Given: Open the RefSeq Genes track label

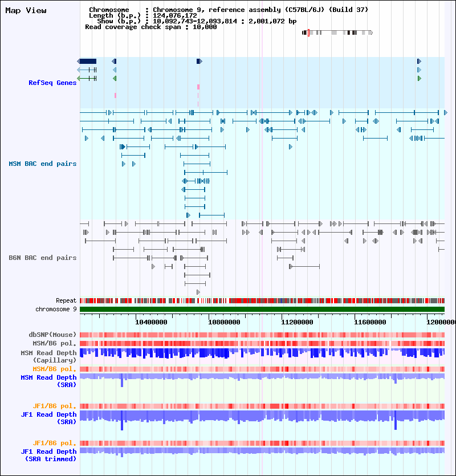Looking at the screenshot, I should click(52, 83).
